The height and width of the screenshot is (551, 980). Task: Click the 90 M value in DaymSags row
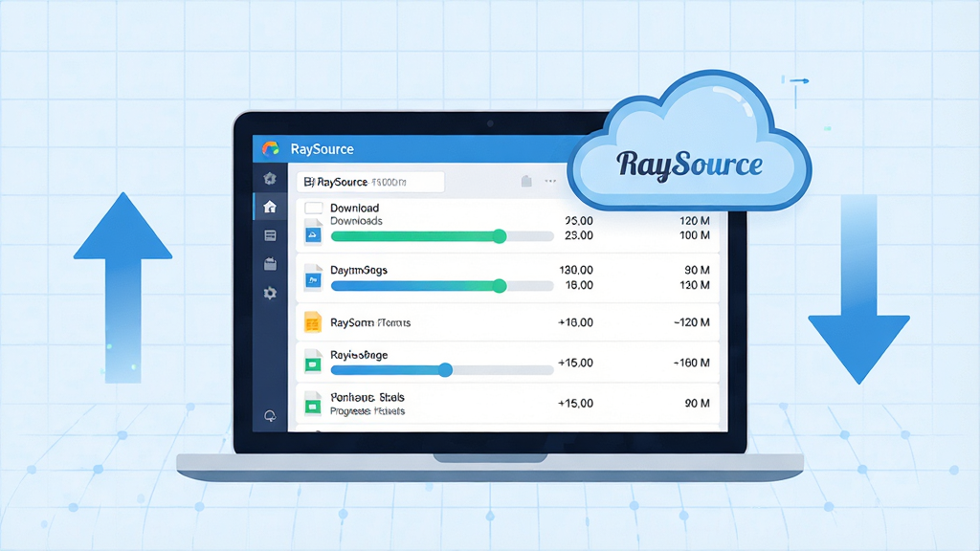tap(697, 270)
